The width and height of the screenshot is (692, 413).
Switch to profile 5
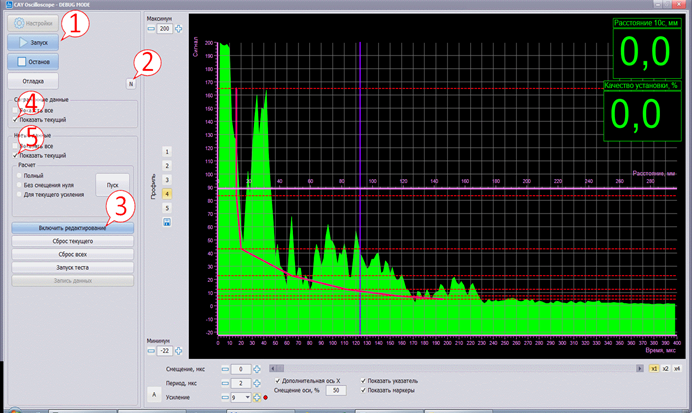point(166,206)
